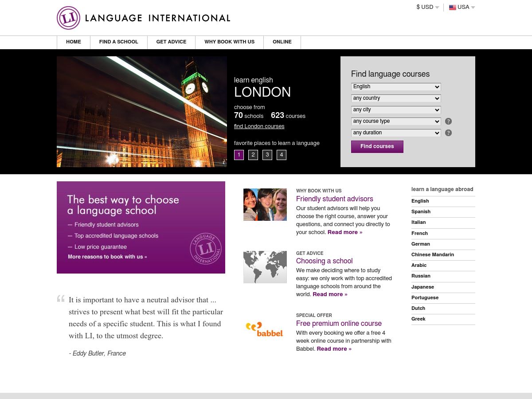
Task: Click Read more under Free premium online course
Action: point(334,349)
